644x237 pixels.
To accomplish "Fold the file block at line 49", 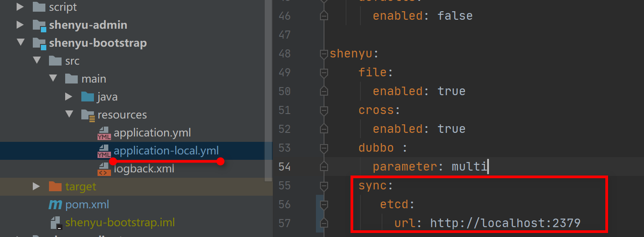I will [323, 72].
